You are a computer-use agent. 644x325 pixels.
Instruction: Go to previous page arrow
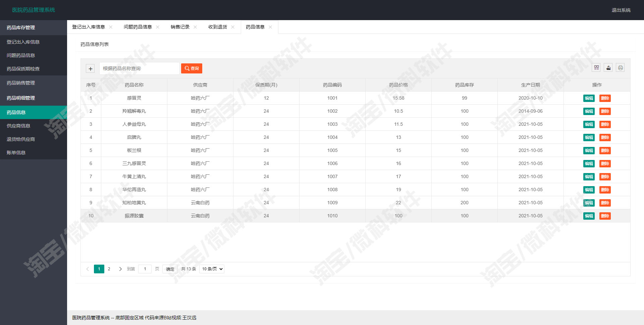tap(88, 269)
